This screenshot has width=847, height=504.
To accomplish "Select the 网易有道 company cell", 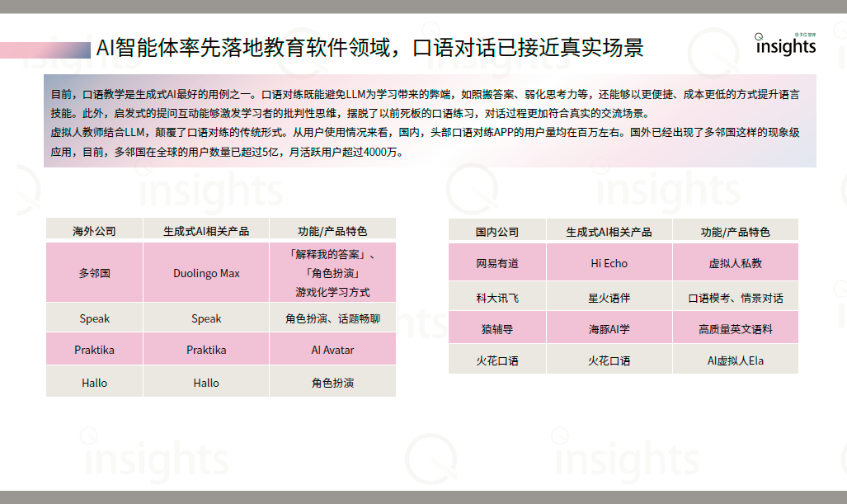I will (x=497, y=263).
